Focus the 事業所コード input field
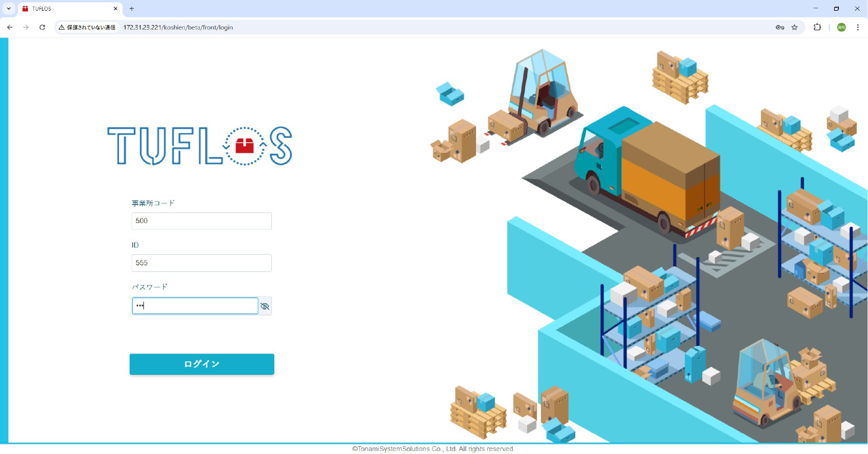 pyautogui.click(x=202, y=221)
